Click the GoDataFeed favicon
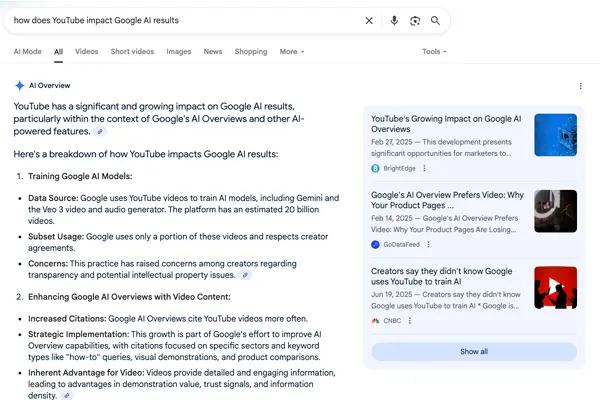The image size is (600, 400). click(x=375, y=245)
